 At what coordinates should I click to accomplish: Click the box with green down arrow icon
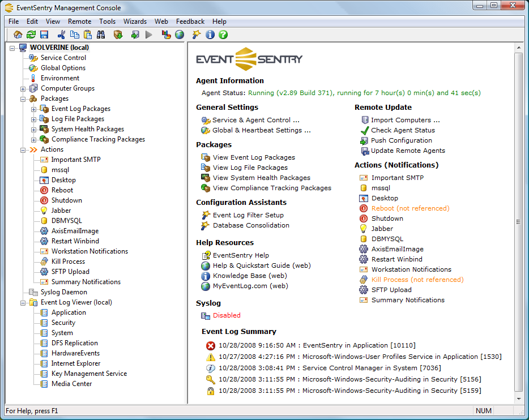click(118, 35)
